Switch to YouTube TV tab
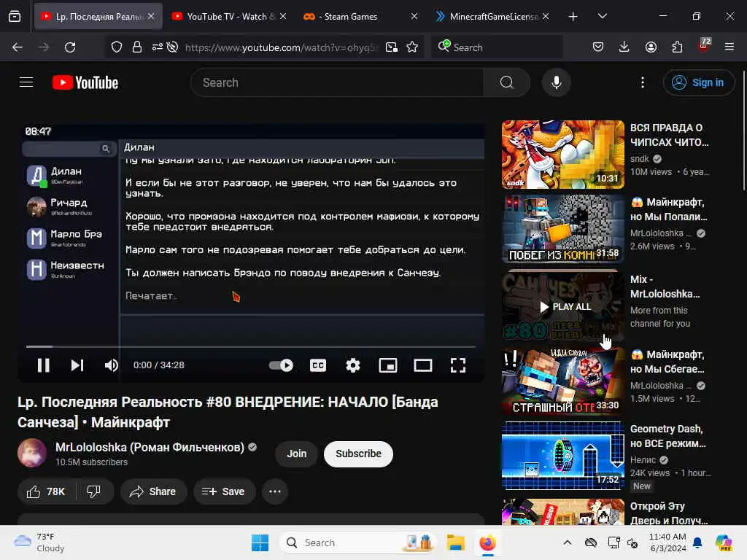Screen dimensions: 747x560 229,16
